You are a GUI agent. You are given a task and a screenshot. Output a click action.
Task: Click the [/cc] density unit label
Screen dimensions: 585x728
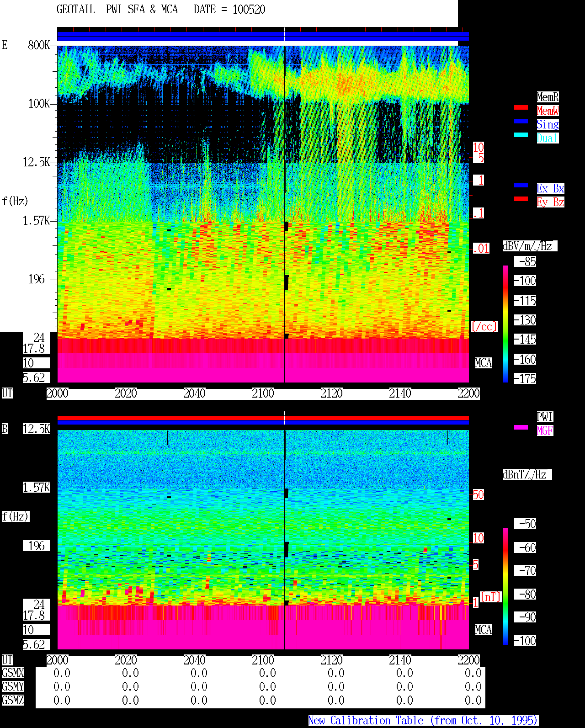484,326
